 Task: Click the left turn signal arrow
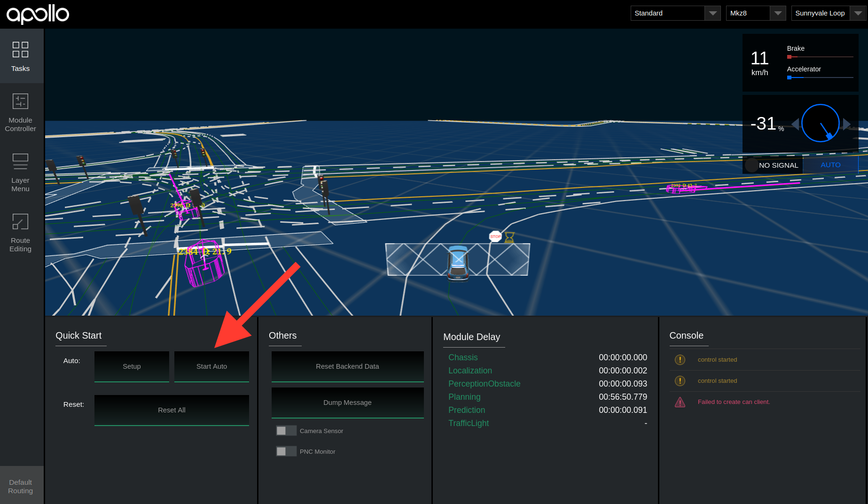tap(795, 124)
